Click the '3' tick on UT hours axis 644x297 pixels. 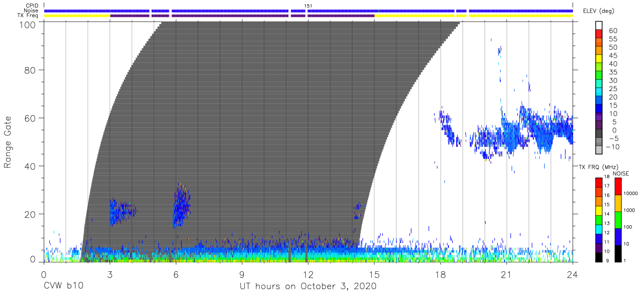(x=110, y=274)
